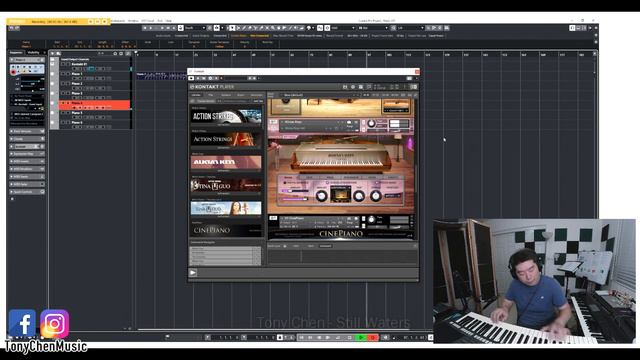This screenshot has width=640, height=360.
Task: Switch to the Libraries tab in Kontakt
Action: [196, 95]
